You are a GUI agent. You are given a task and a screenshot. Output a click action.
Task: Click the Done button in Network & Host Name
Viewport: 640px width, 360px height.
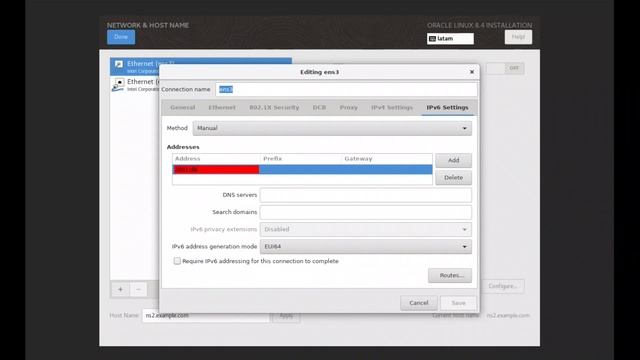(121, 37)
